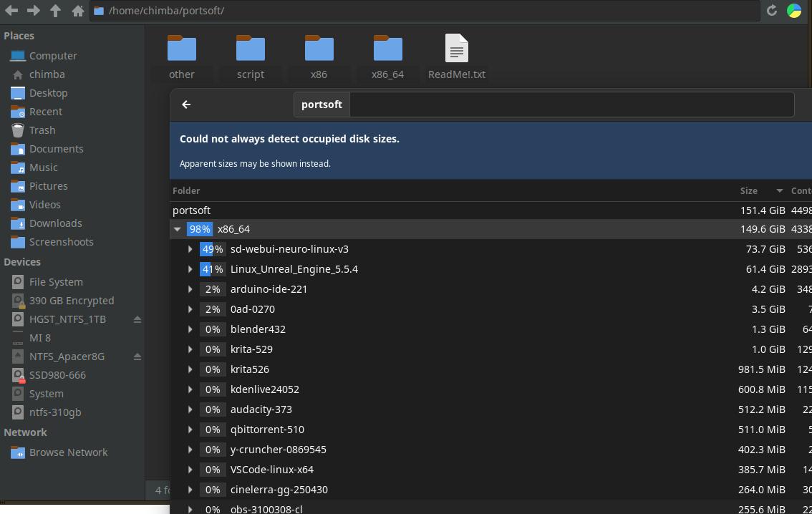812x514 pixels.
Task: Click the back arrow in disk analyzer
Action: pos(186,105)
